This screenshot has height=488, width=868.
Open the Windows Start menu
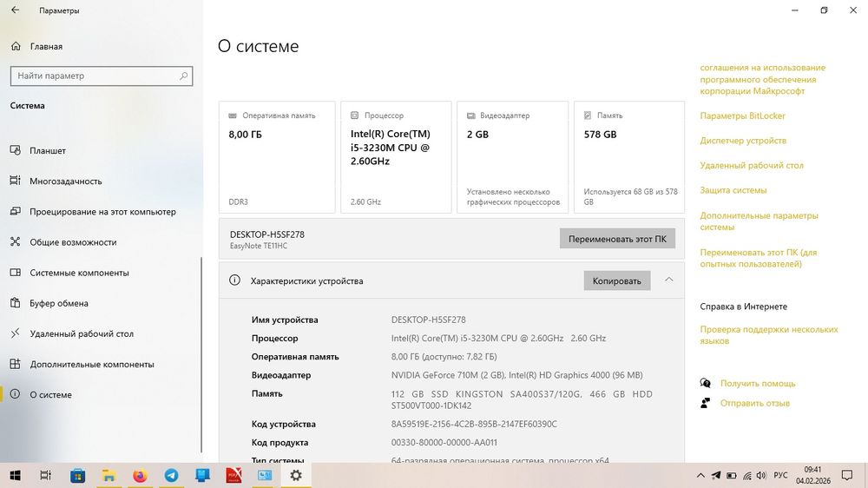(16, 475)
